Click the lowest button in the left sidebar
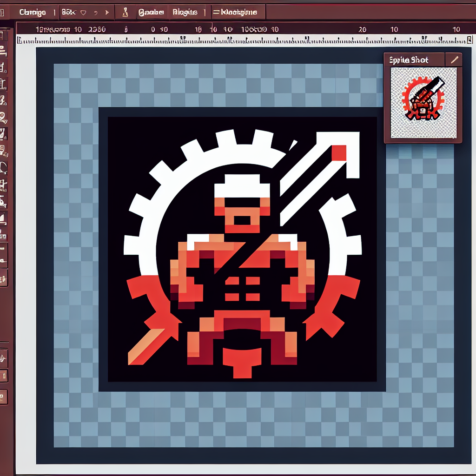Screen dimensions: 476x476 tap(3, 397)
